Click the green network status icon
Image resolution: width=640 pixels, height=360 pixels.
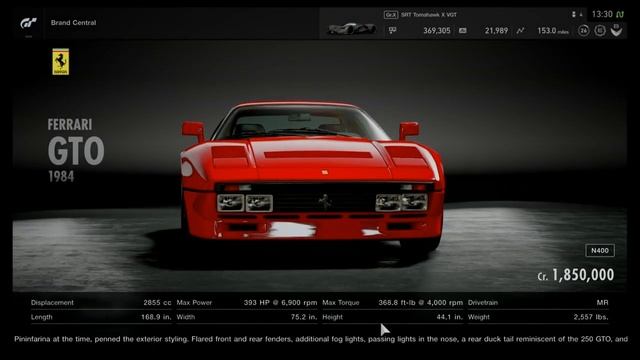pos(620,15)
